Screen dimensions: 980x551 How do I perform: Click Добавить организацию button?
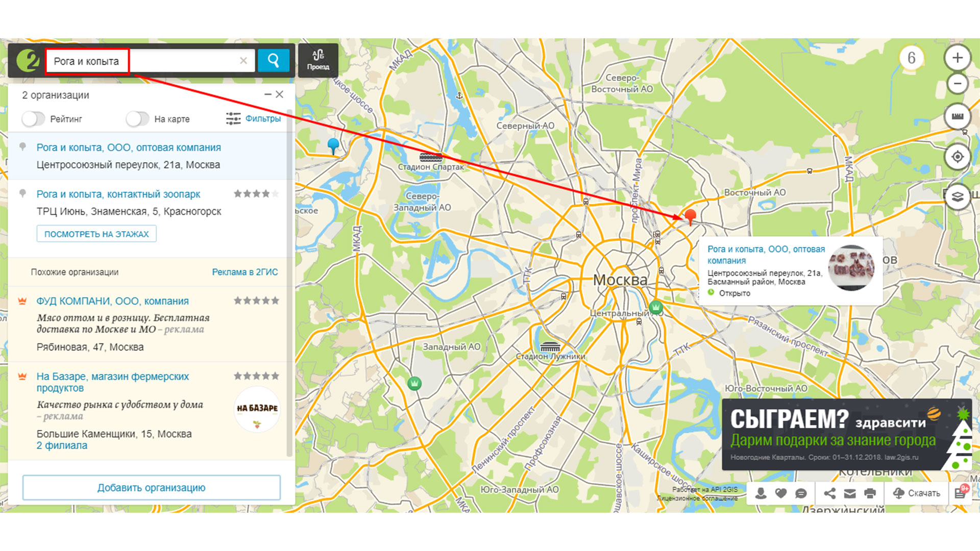point(152,488)
